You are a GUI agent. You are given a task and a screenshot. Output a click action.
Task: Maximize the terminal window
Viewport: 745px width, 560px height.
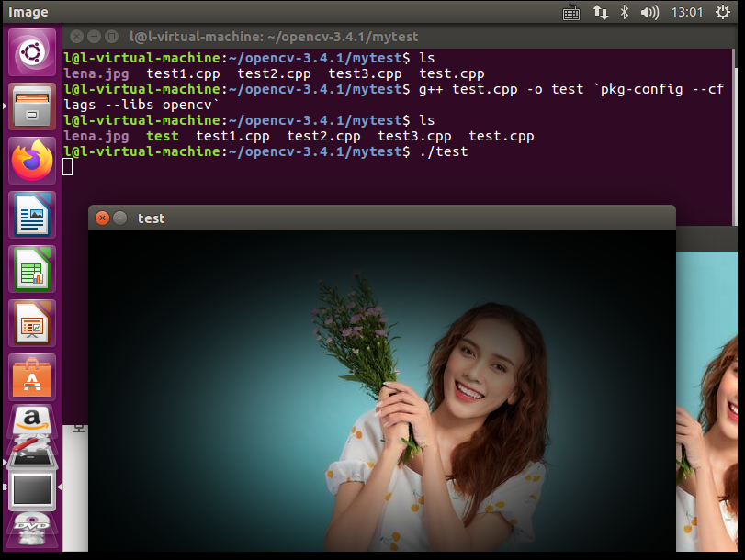tap(112, 37)
